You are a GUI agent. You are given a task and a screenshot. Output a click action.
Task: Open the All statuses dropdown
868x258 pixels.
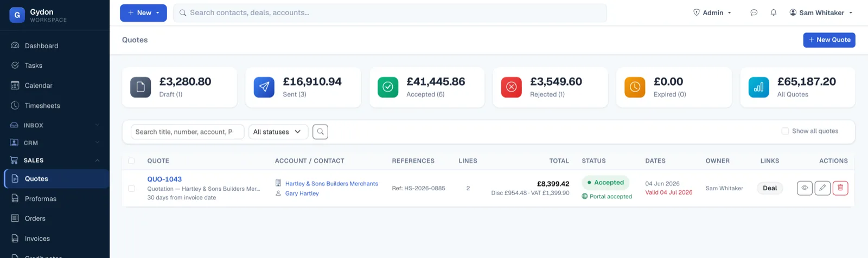pos(278,132)
